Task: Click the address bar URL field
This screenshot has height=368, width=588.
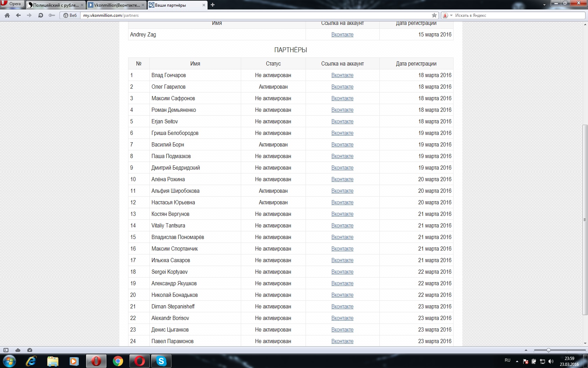Action: [x=255, y=15]
